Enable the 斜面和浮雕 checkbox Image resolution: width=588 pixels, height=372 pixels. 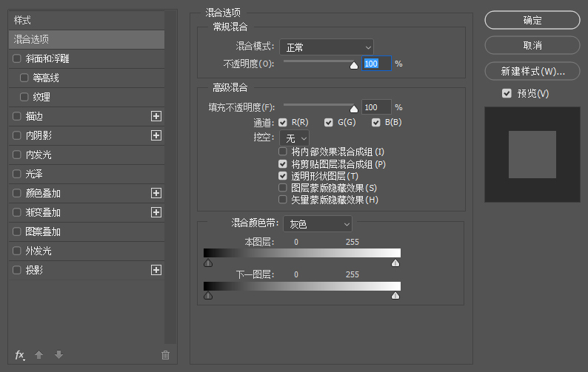click(x=17, y=58)
